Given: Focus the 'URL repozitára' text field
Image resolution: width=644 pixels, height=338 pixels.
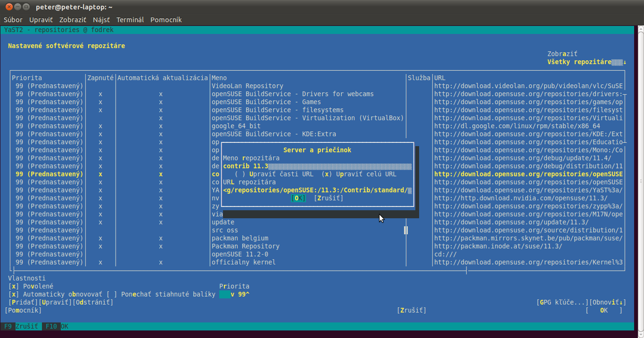Looking at the screenshot, I should point(317,190).
